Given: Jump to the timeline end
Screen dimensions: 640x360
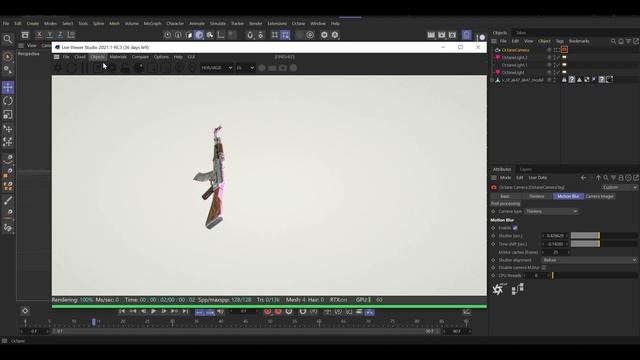Looking at the screenshot, I should (185, 311).
